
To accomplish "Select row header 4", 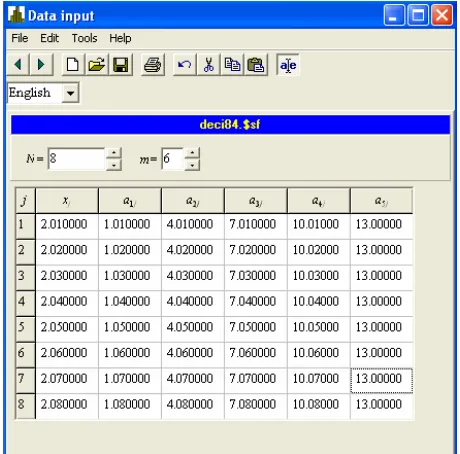I will (25, 303).
